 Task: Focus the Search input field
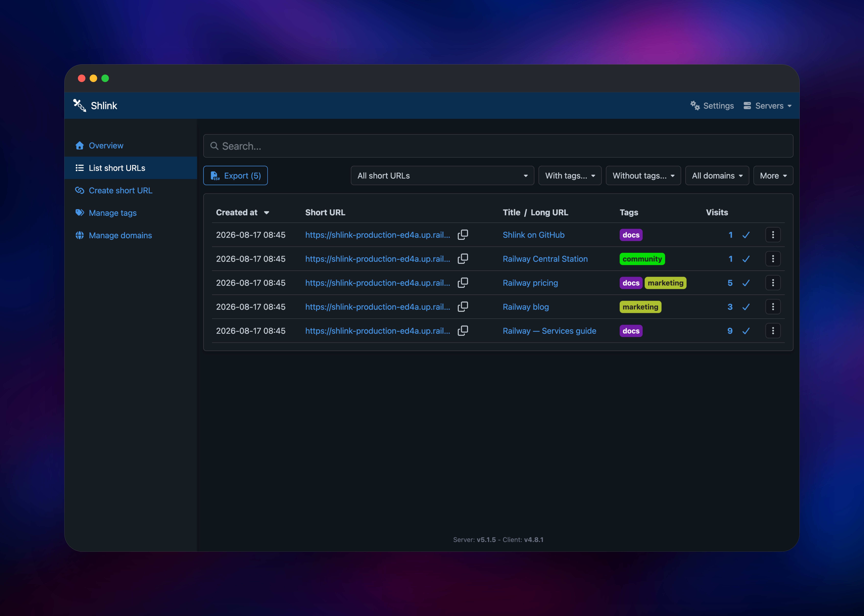pos(498,146)
